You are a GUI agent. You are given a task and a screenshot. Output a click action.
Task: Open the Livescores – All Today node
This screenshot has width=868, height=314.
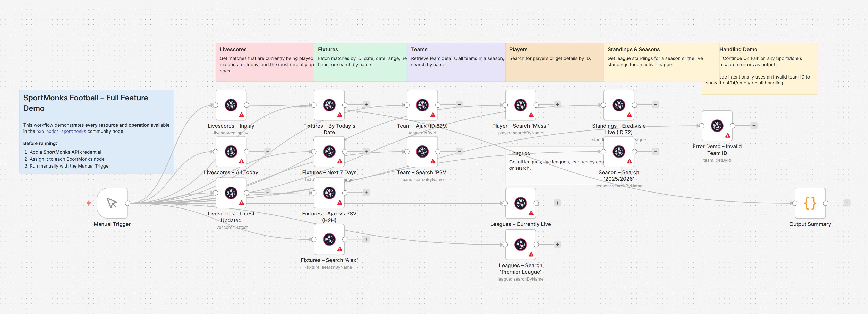(231, 151)
